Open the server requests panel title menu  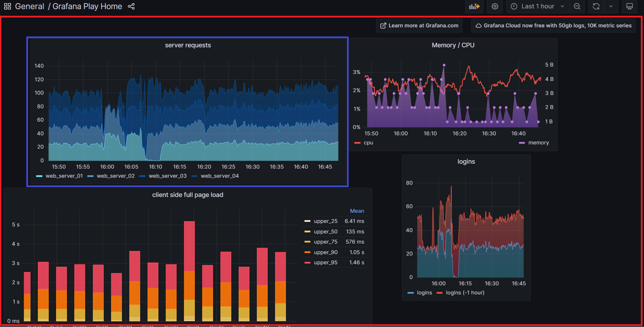pos(188,45)
